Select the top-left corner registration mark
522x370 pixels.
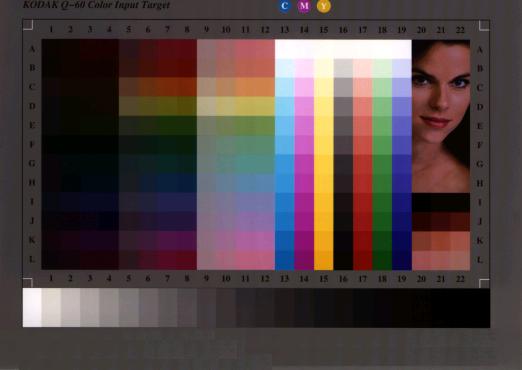point(28,25)
